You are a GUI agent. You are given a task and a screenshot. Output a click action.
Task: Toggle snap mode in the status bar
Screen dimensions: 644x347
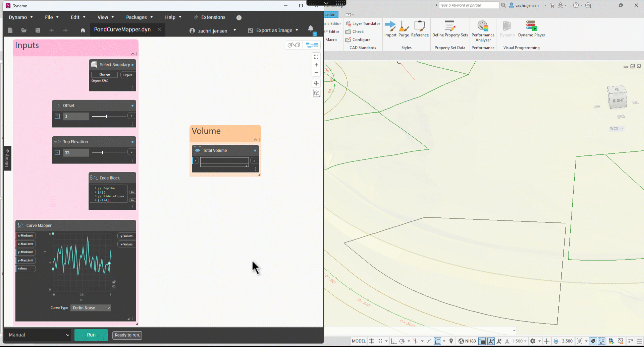(x=380, y=341)
